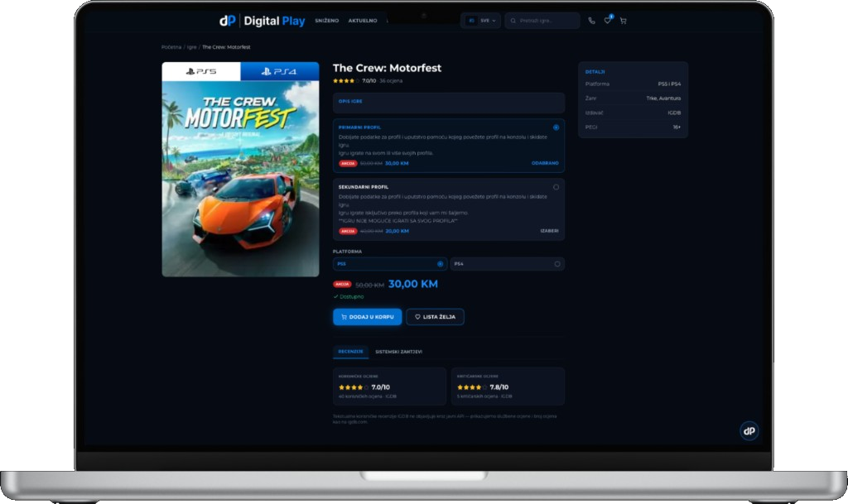Expand the SVE platform filter dropdown

(x=481, y=21)
